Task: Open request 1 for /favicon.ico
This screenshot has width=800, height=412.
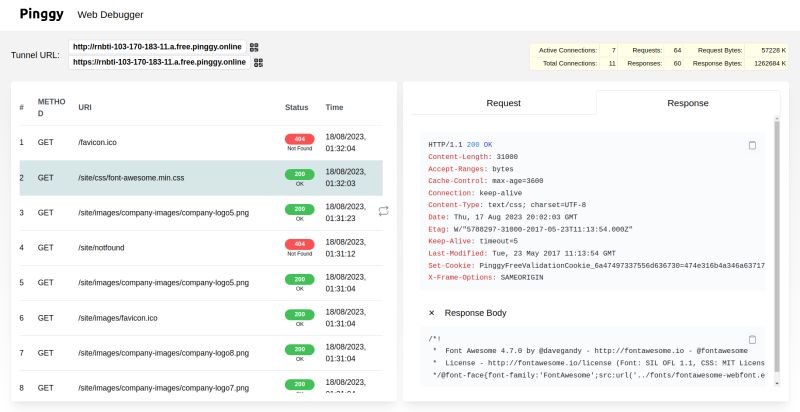Action: 201,143
